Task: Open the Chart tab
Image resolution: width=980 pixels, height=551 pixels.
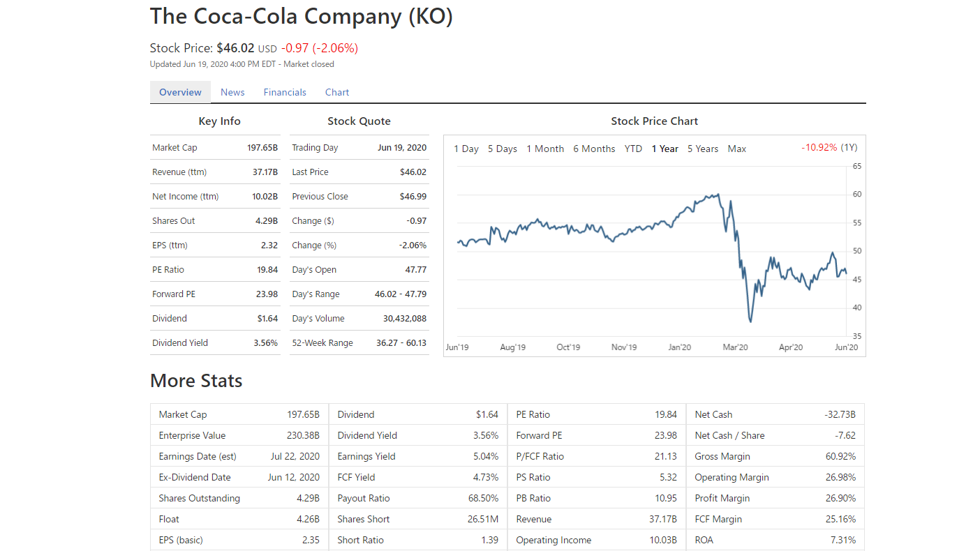Action: click(337, 92)
